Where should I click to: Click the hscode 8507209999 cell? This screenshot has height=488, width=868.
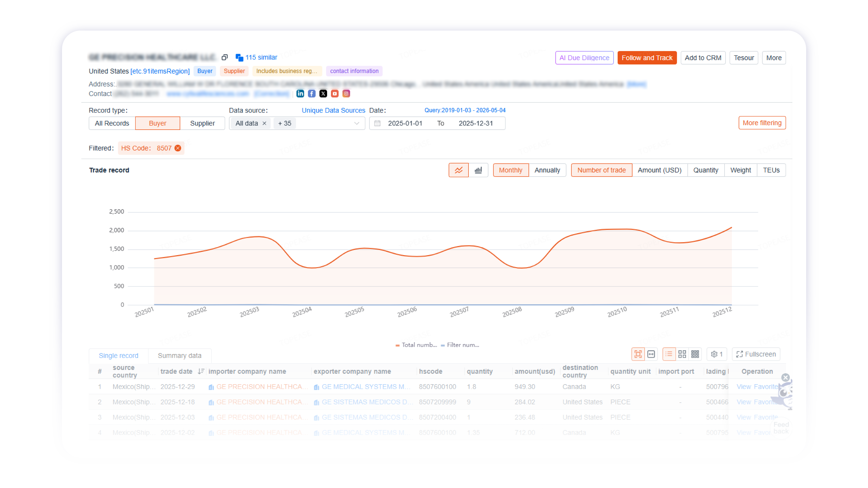(x=437, y=402)
